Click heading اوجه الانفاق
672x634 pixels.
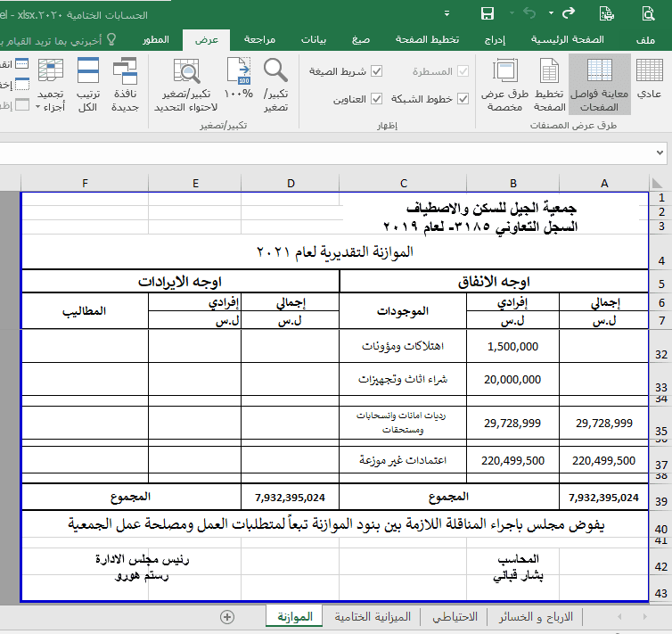(494, 282)
